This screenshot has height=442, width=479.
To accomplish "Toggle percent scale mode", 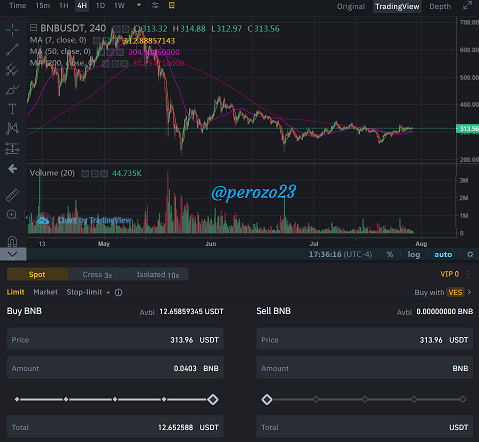I will (x=390, y=254).
